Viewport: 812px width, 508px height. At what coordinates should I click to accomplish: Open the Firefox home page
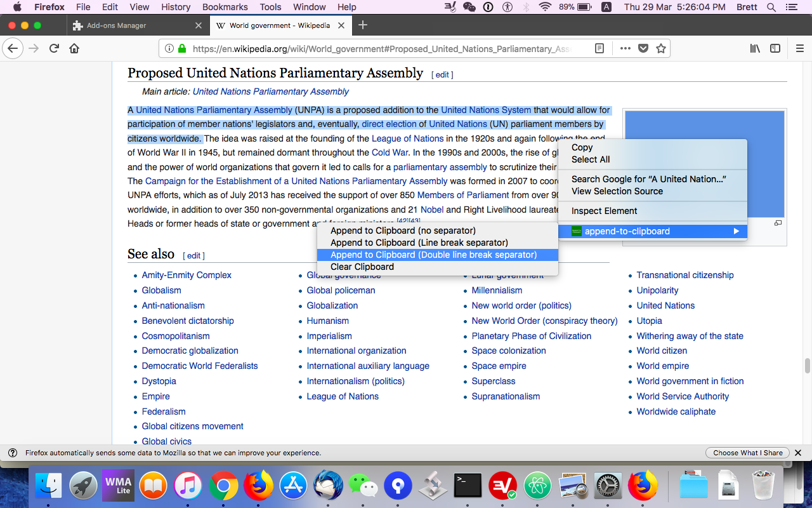(x=74, y=48)
